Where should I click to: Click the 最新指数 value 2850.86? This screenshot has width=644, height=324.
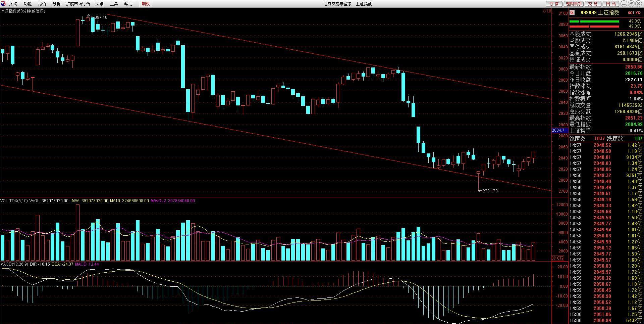634,67
